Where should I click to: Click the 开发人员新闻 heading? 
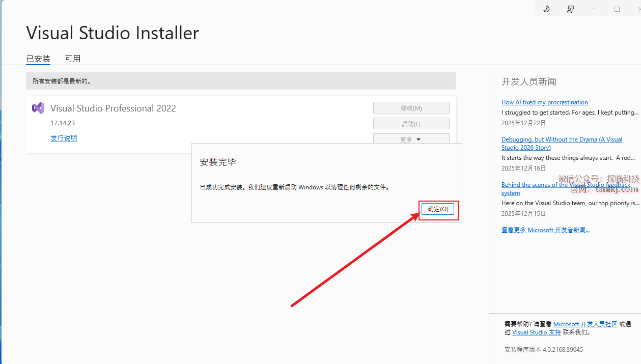529,81
